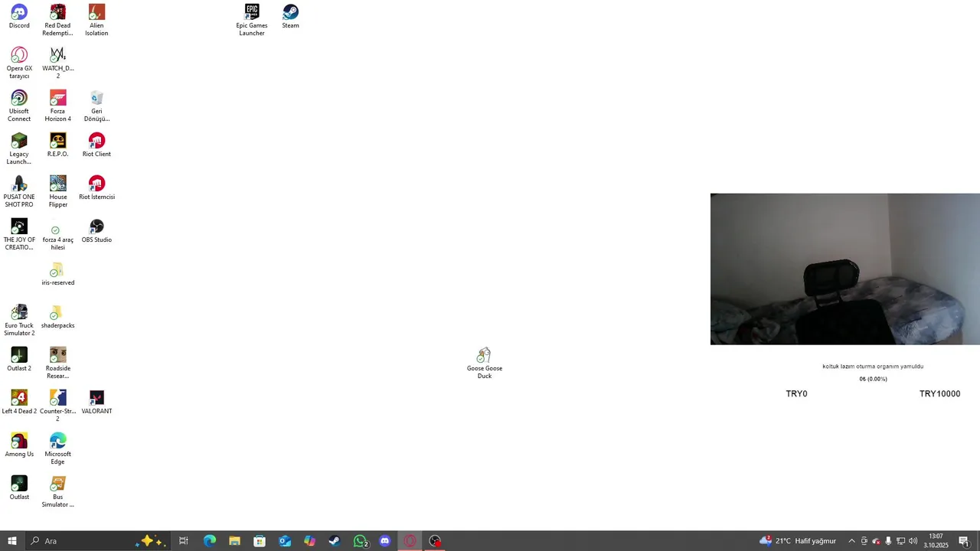Select Legacy Launcher desktop icon

click(19, 149)
